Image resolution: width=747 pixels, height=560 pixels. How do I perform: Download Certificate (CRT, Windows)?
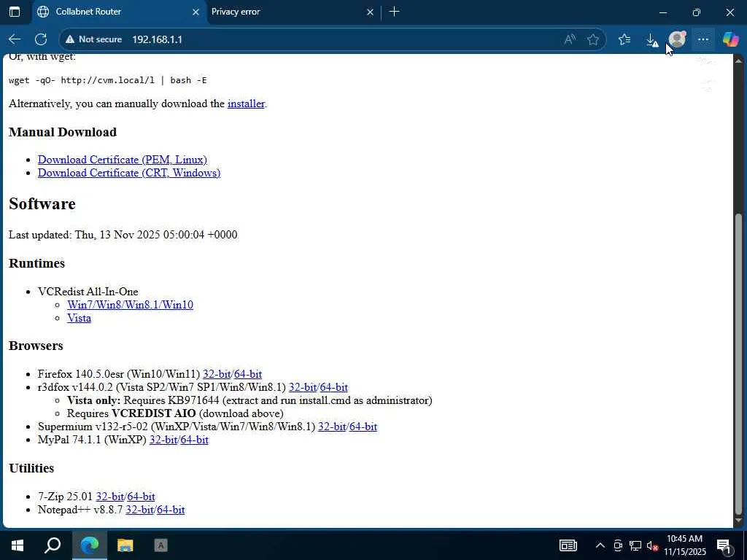129,172
